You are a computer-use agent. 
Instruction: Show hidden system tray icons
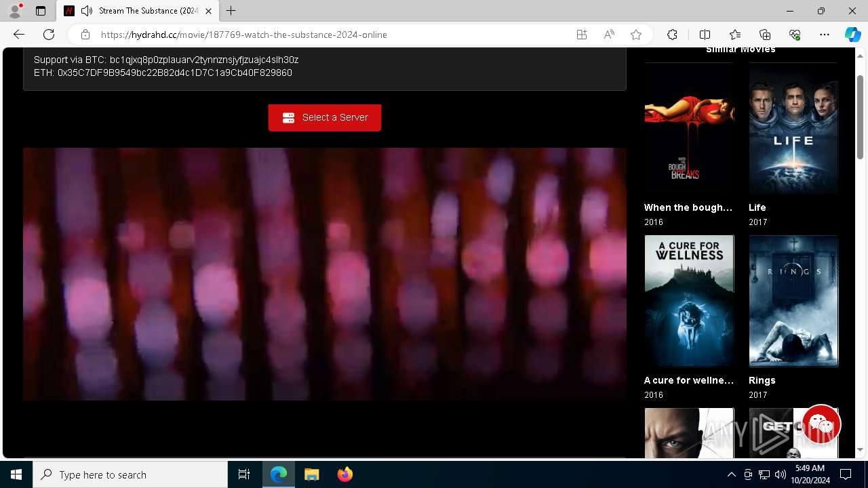(731, 474)
